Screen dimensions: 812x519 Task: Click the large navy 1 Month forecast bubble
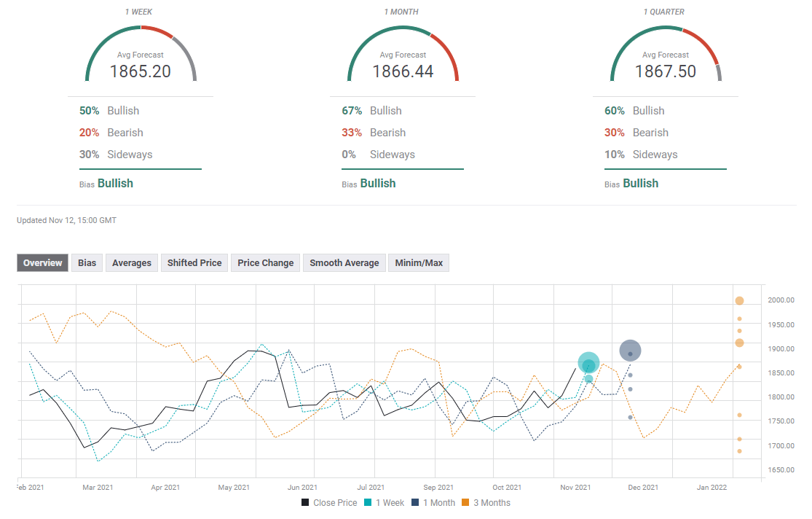[630, 351]
